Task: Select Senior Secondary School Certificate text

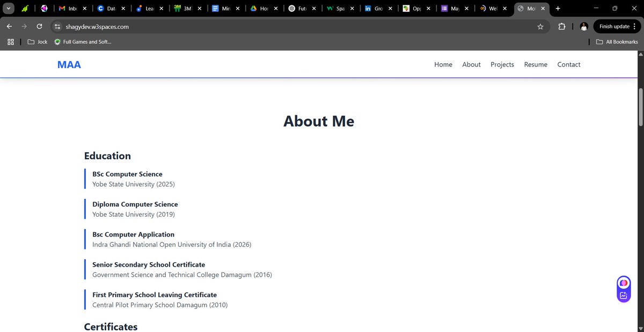Action: coord(149,264)
